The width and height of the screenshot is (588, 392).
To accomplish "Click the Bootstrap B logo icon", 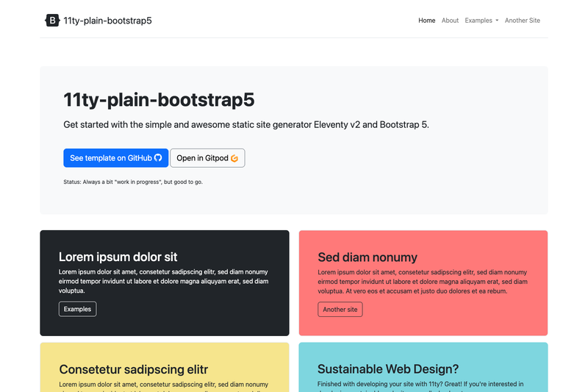I will (52, 21).
